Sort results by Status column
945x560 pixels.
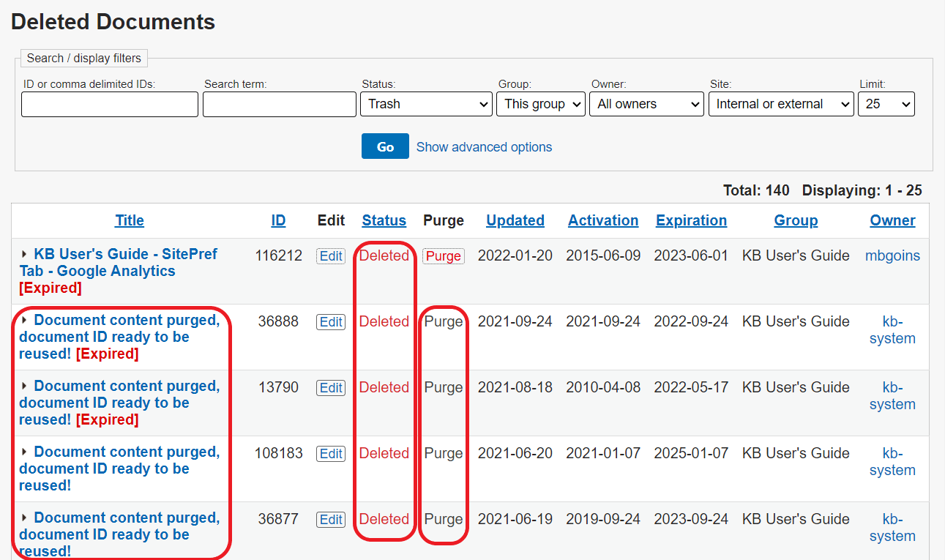384,220
